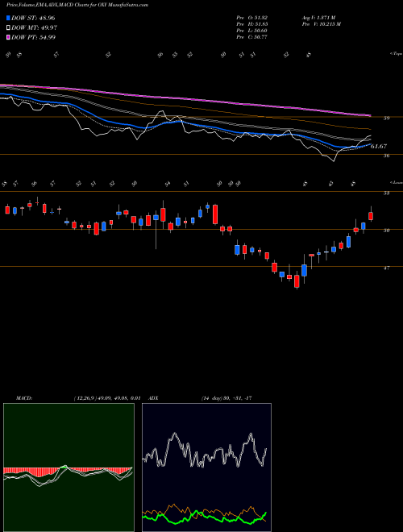The width and height of the screenshot is (403, 532).
Task: Click the 53 price axis label
Action: (387, 193)
